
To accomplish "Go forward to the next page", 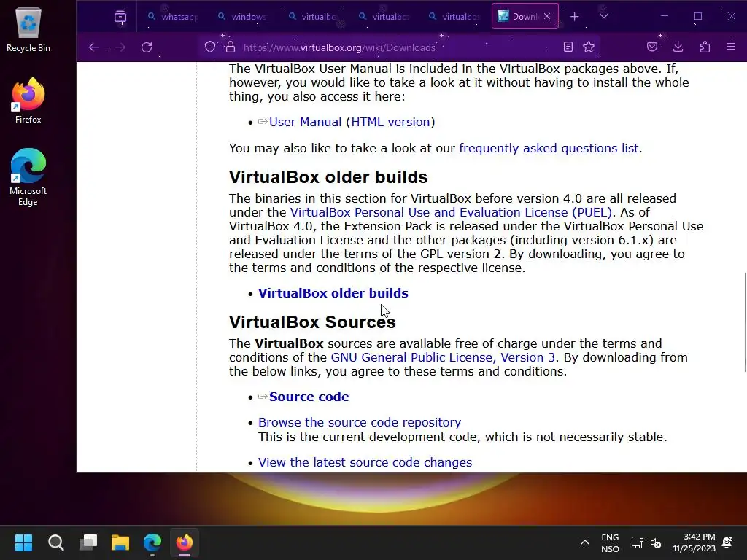I will tap(120, 47).
